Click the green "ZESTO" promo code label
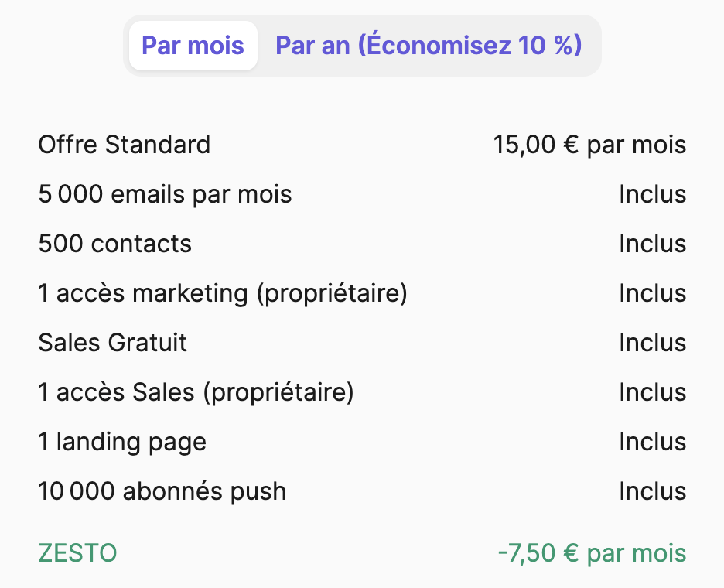The height and width of the screenshot is (588, 724). 77,553
